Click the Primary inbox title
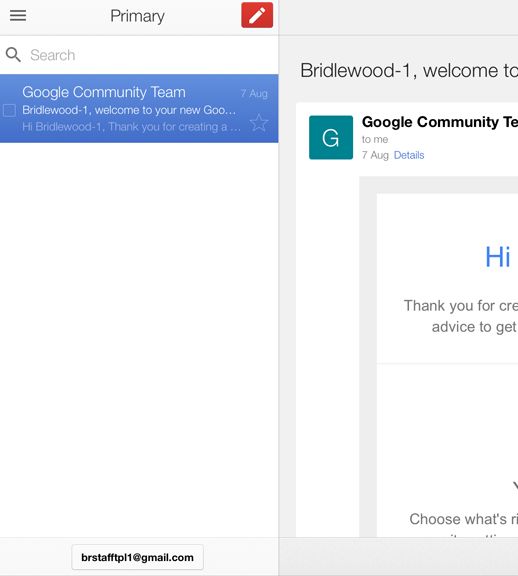Viewport: 518px width, 576px height. pos(137,16)
